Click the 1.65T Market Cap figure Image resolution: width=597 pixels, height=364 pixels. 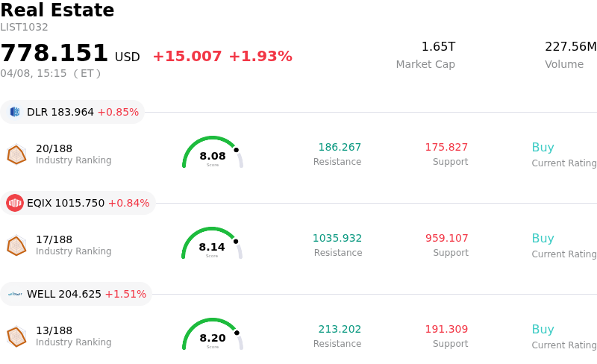[x=438, y=47]
